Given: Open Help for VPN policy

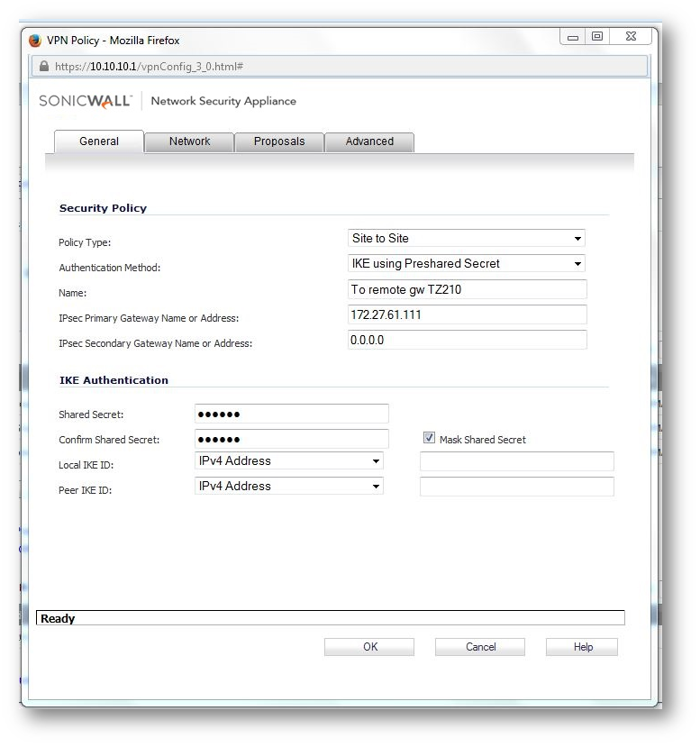Looking at the screenshot, I should pos(582,647).
